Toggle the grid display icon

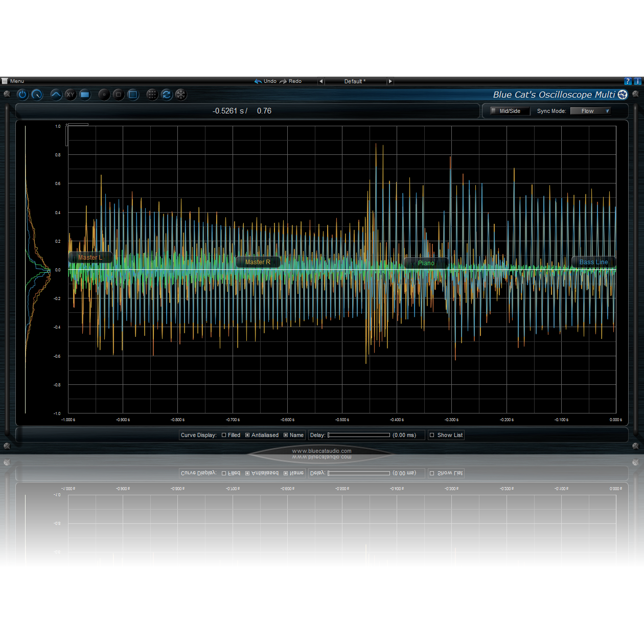point(152,95)
